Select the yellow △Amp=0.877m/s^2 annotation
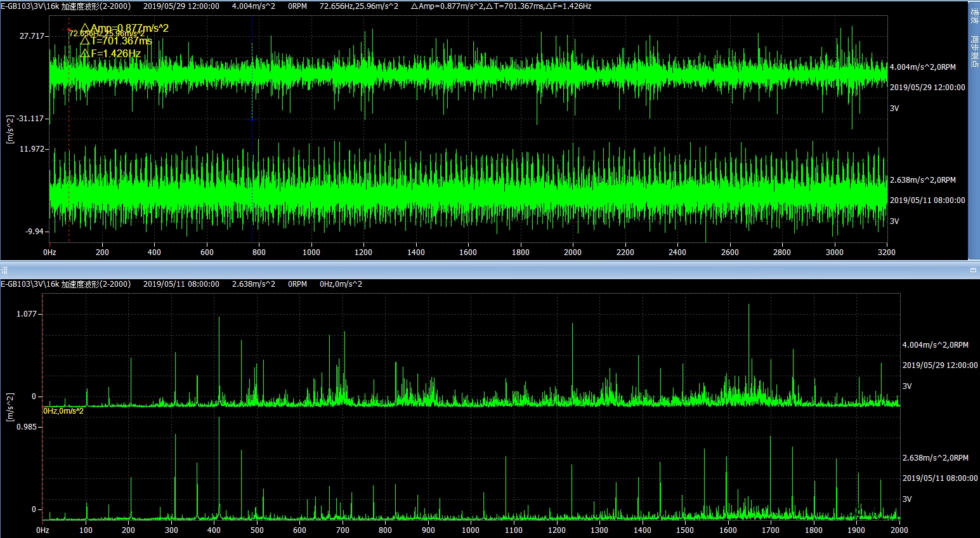 [x=124, y=29]
